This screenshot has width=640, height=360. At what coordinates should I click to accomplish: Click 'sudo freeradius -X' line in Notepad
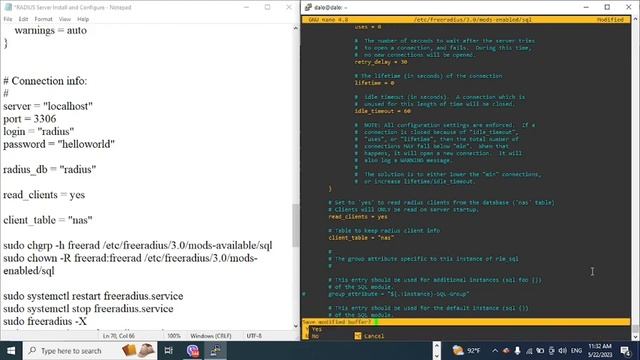coord(45,321)
